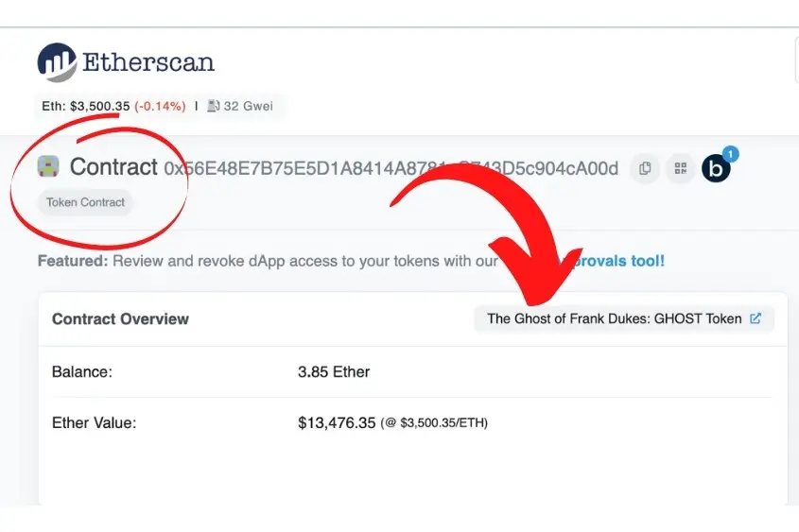Open the approvals tool featured link
The height and width of the screenshot is (532, 799).
611,261
